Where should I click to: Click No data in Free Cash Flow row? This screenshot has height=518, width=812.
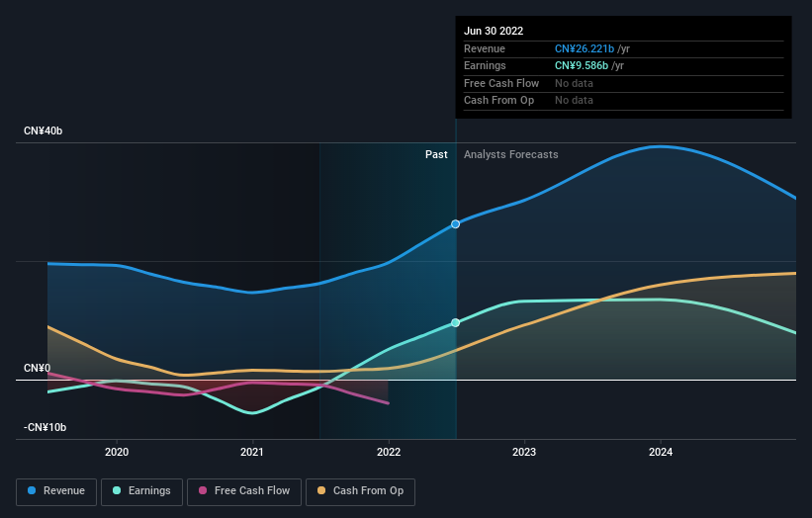pyautogui.click(x=574, y=83)
